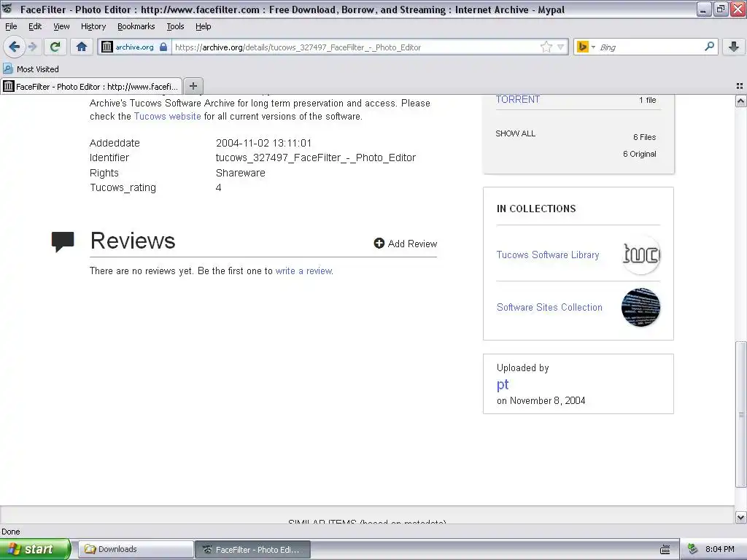Screen dimensions: 747x560
Task: Click the IN COLLECTIONS heading
Action: pyautogui.click(x=536, y=209)
